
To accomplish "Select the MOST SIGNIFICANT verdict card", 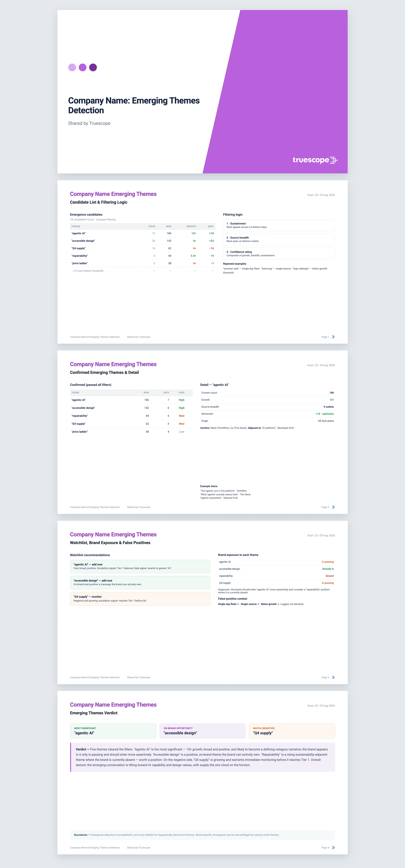I will pos(113,731).
